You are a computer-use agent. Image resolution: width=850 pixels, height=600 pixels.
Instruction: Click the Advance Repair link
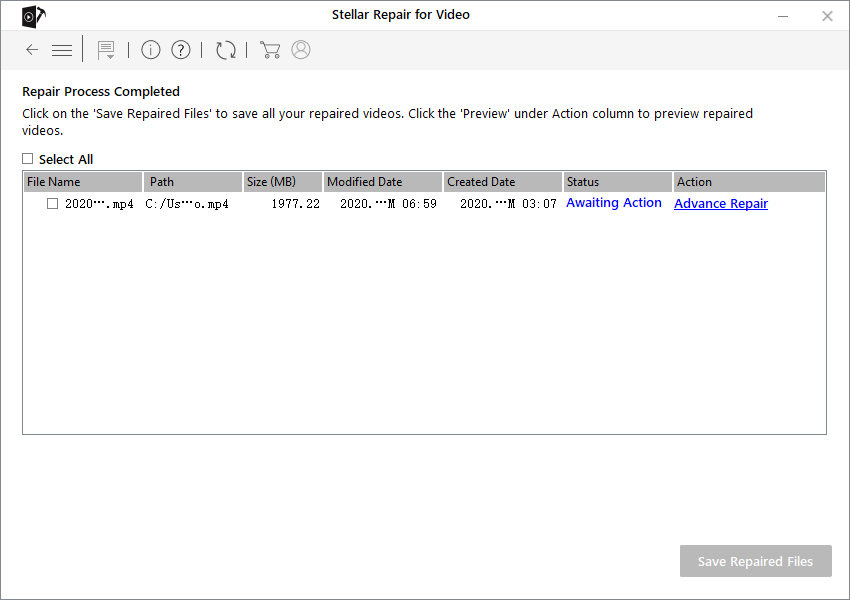click(x=721, y=203)
